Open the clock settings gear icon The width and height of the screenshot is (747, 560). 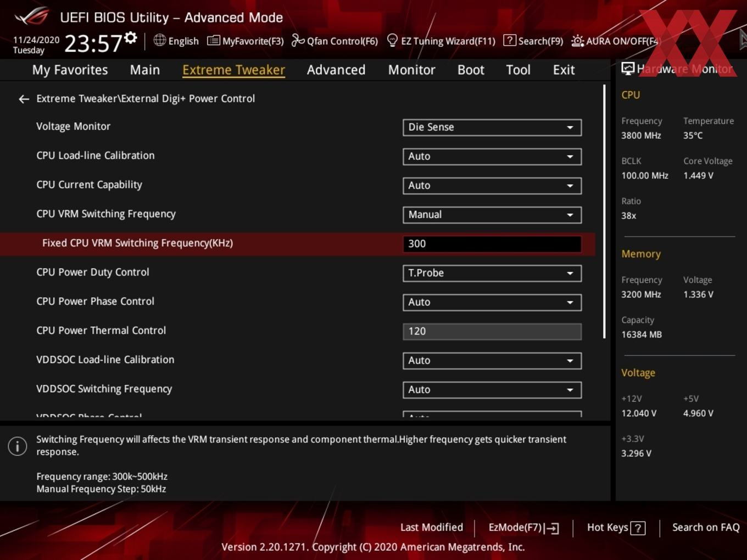coord(130,37)
